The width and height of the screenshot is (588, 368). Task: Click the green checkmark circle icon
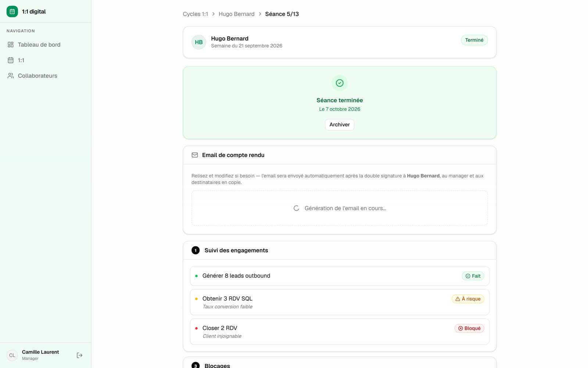pos(340,83)
